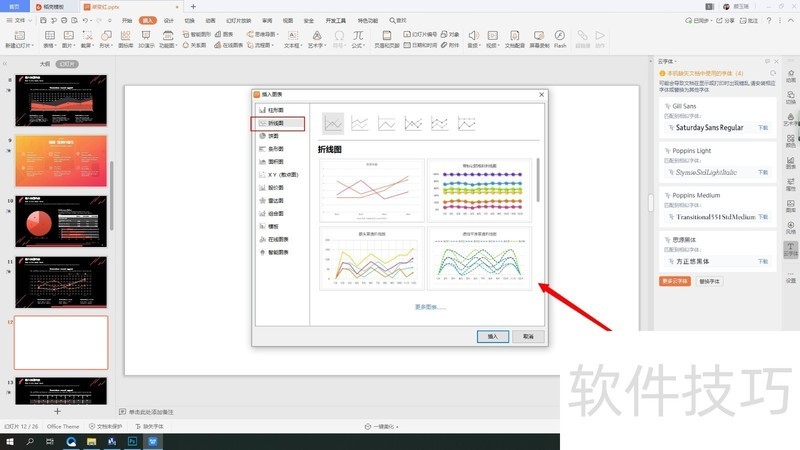
Task: Open the 文本框 Text Box dropdown
Action: 292,45
